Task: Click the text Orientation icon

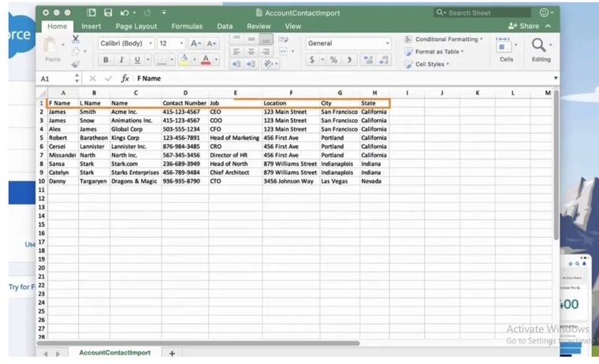Action: (269, 64)
